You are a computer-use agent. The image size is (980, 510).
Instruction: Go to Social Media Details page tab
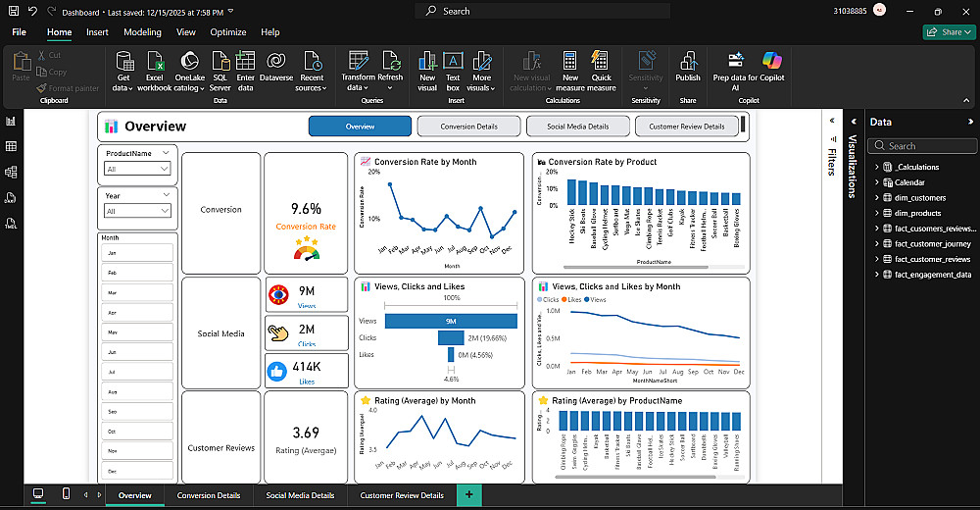click(x=300, y=495)
